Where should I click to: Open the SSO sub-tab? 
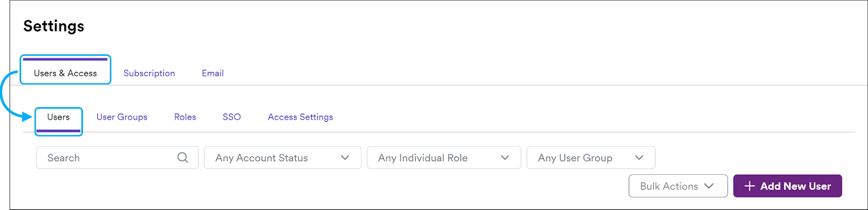(x=232, y=117)
